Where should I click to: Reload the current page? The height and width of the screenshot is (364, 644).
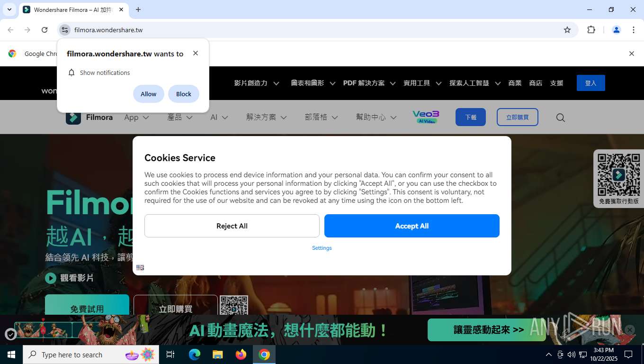tap(45, 30)
